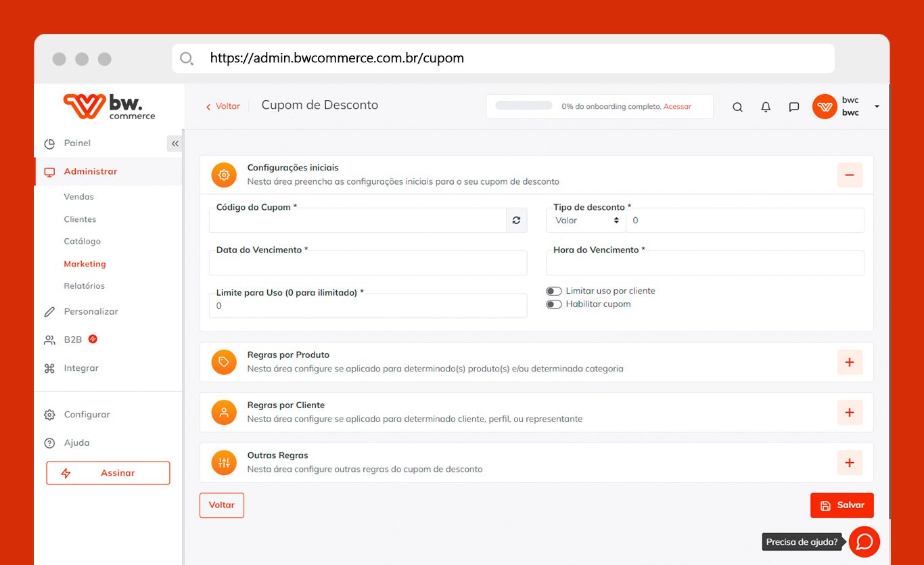Click the browser address bar search icon
The width and height of the screenshot is (924, 565).
187,58
